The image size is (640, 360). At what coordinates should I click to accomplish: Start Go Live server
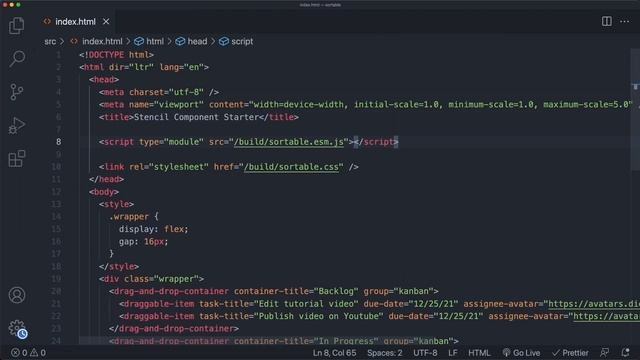pos(521,353)
